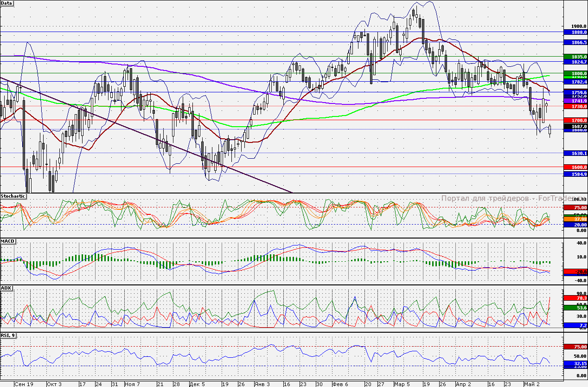Select the 32.15 RSI value tag
Image resolution: width=588 pixels, height=387 pixels.
(575, 363)
